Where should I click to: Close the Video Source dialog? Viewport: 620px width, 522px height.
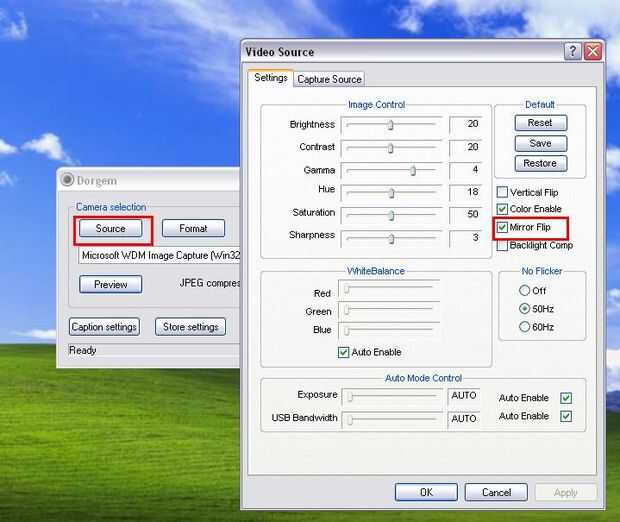(593, 51)
